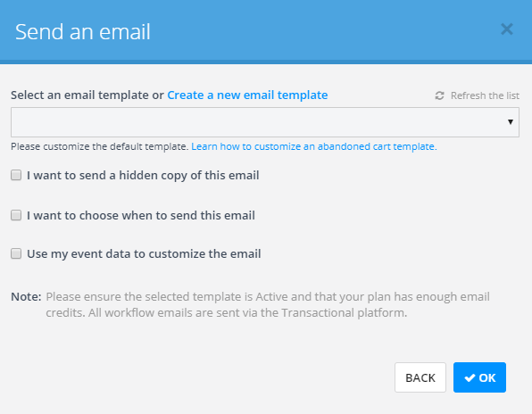Image resolution: width=532 pixels, height=414 pixels.
Task: Confirm with the OK button
Action: click(x=479, y=377)
